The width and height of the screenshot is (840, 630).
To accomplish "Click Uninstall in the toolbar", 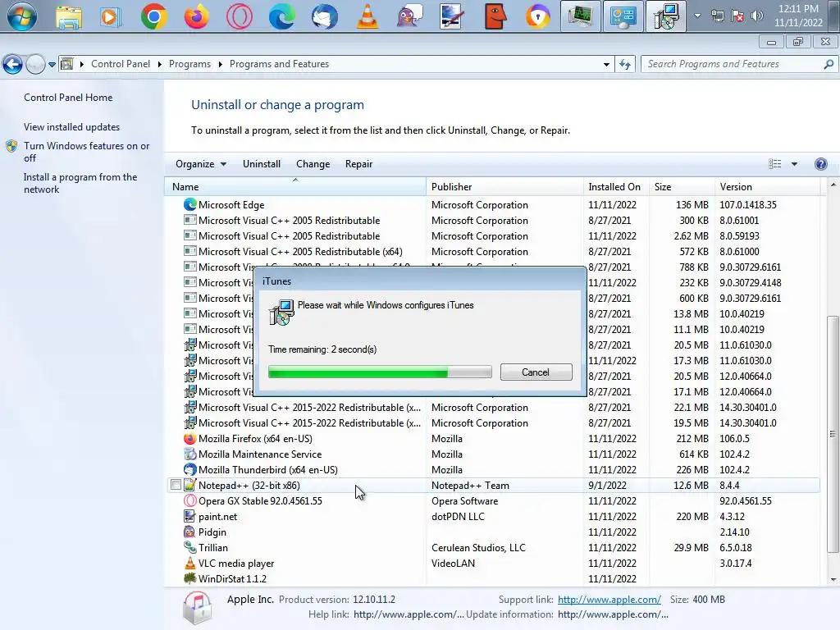I will click(x=262, y=164).
